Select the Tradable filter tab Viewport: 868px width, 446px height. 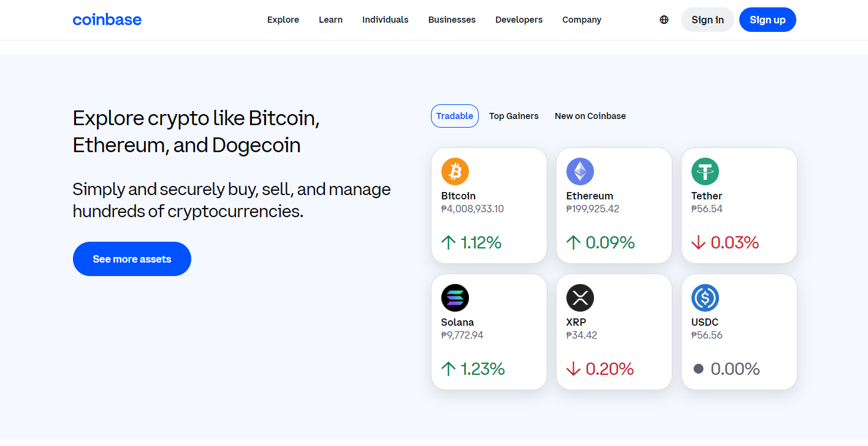pyautogui.click(x=455, y=116)
